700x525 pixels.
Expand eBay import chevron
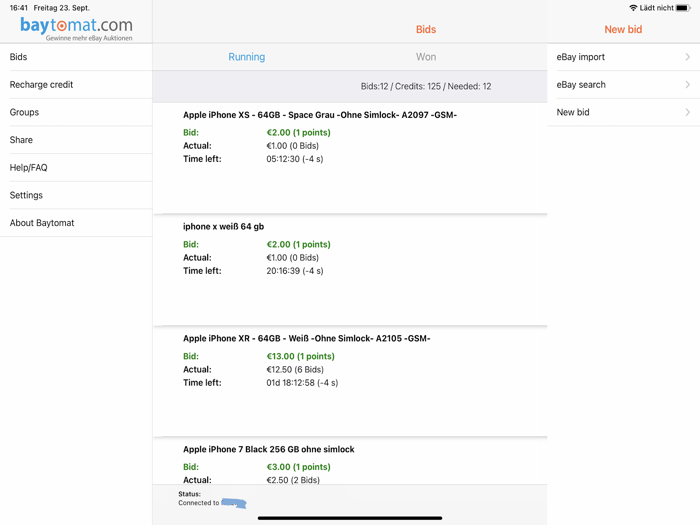(688, 57)
